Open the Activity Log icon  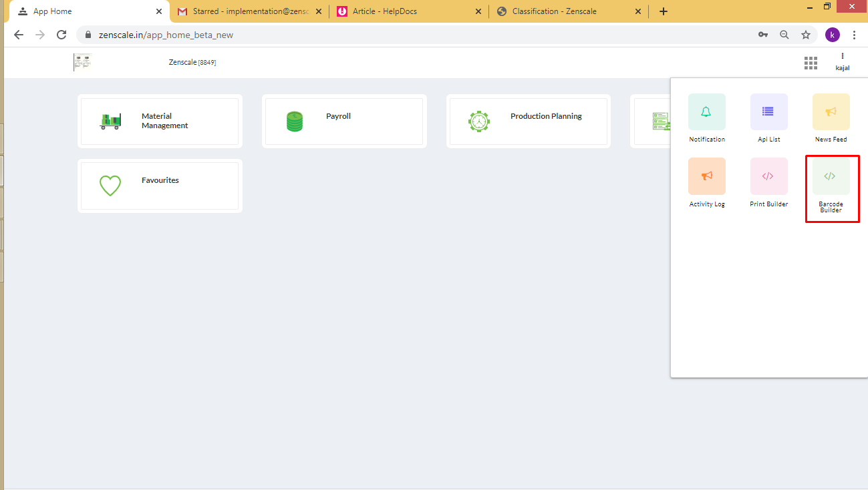[706, 176]
